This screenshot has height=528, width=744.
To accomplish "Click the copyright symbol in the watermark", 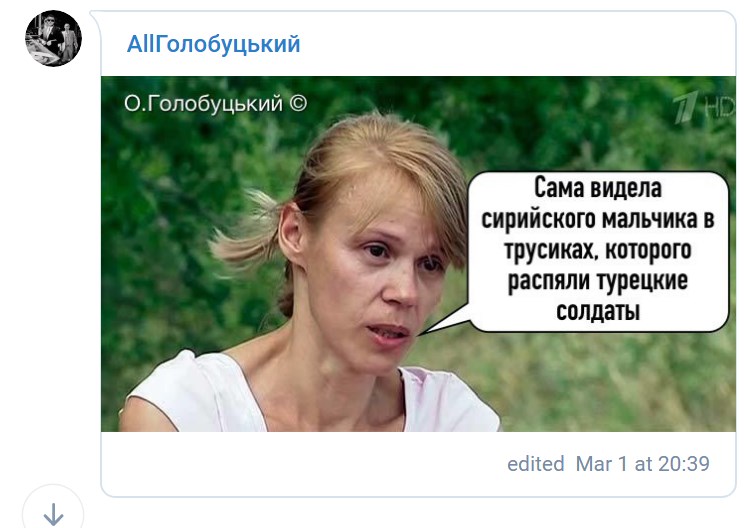I will 298,103.
